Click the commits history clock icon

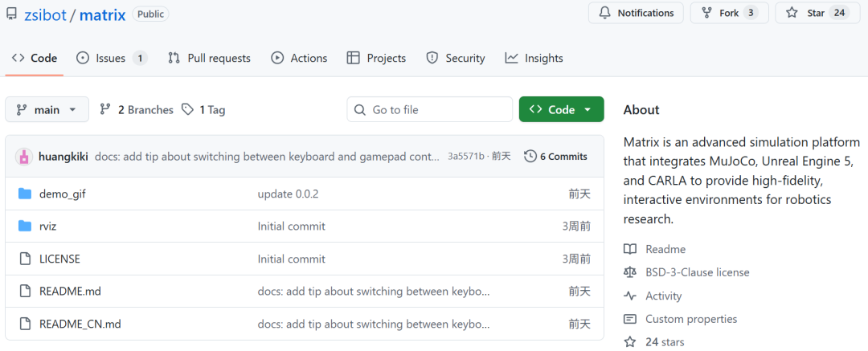tap(530, 157)
